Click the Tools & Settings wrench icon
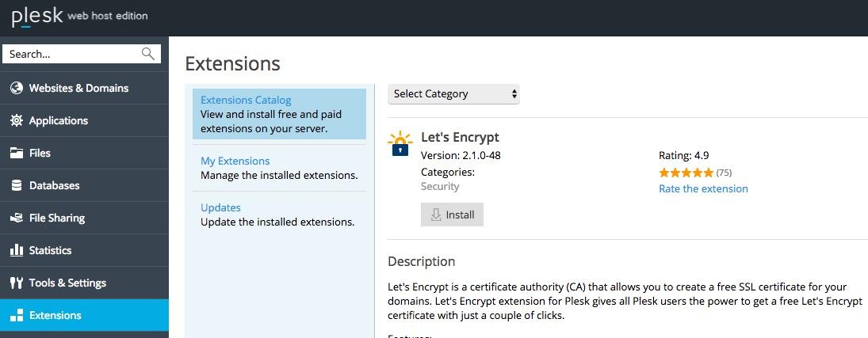 point(17,283)
